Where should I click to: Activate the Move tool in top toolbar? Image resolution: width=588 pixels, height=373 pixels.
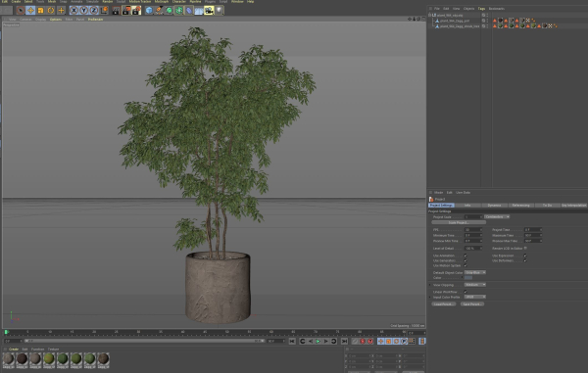tap(30, 11)
